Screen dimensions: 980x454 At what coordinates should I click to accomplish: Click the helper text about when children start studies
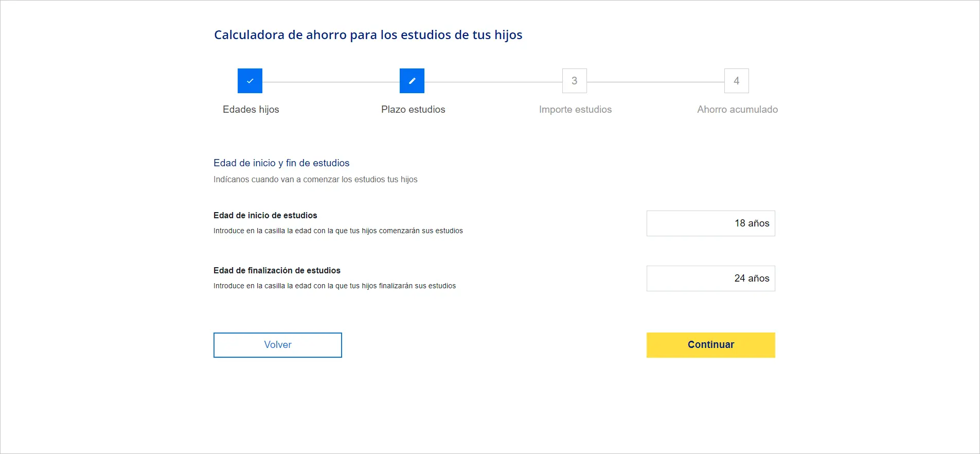point(338,231)
